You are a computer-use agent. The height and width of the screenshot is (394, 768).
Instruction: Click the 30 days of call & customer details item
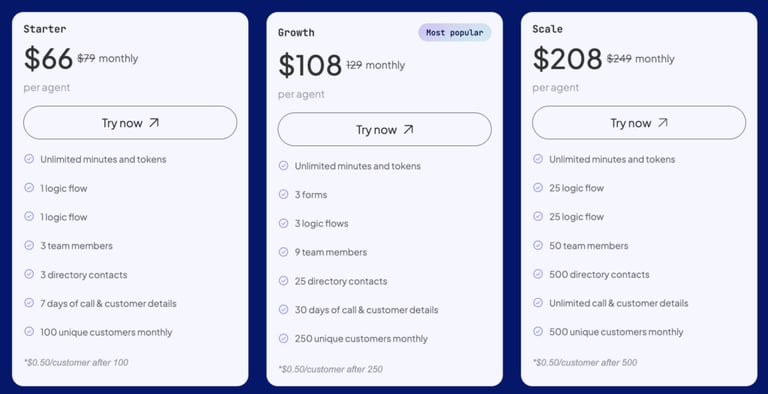pyautogui.click(x=366, y=310)
